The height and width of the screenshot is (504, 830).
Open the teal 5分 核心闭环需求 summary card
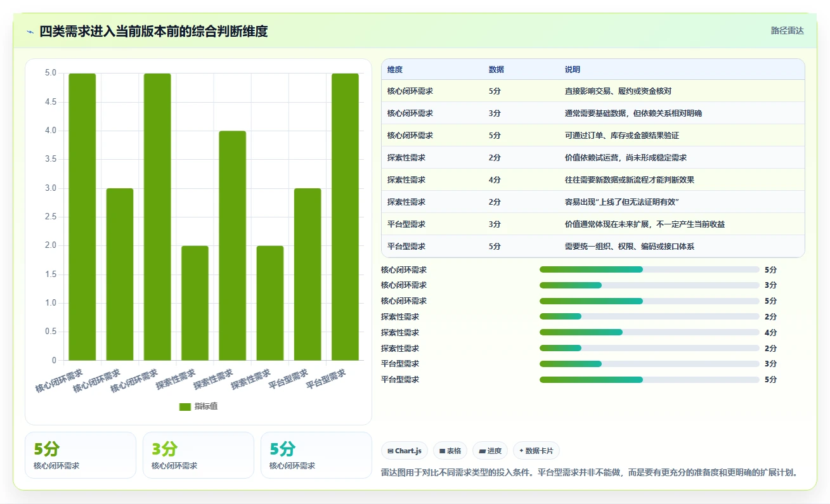coord(316,455)
